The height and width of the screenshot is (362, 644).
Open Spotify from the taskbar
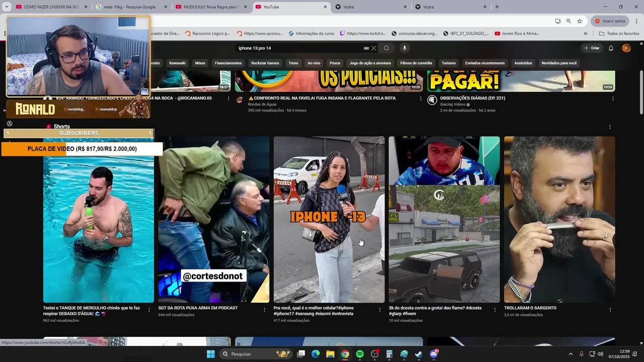360,354
